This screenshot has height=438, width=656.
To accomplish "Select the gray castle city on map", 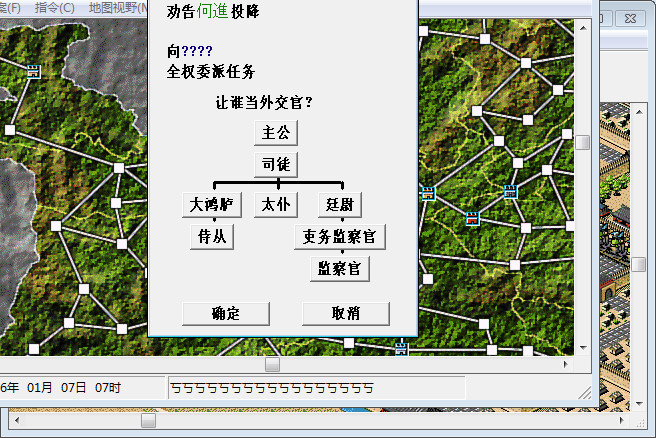I will pyautogui.click(x=510, y=191).
